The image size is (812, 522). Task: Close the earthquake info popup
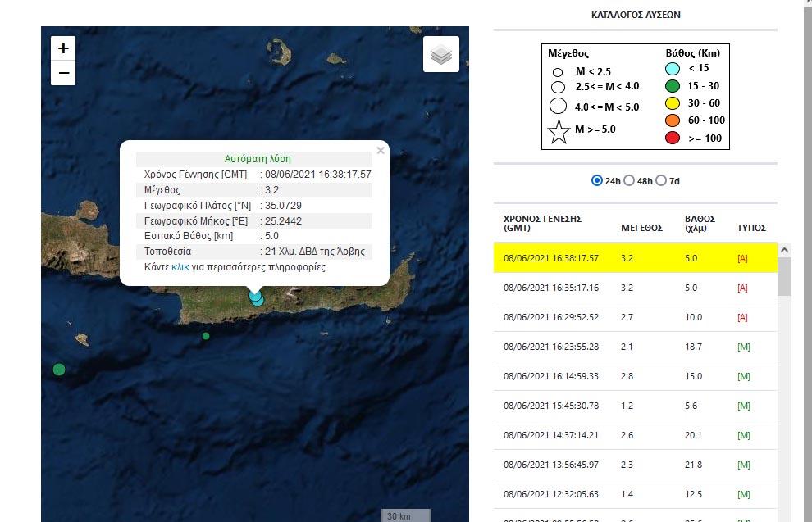[381, 151]
